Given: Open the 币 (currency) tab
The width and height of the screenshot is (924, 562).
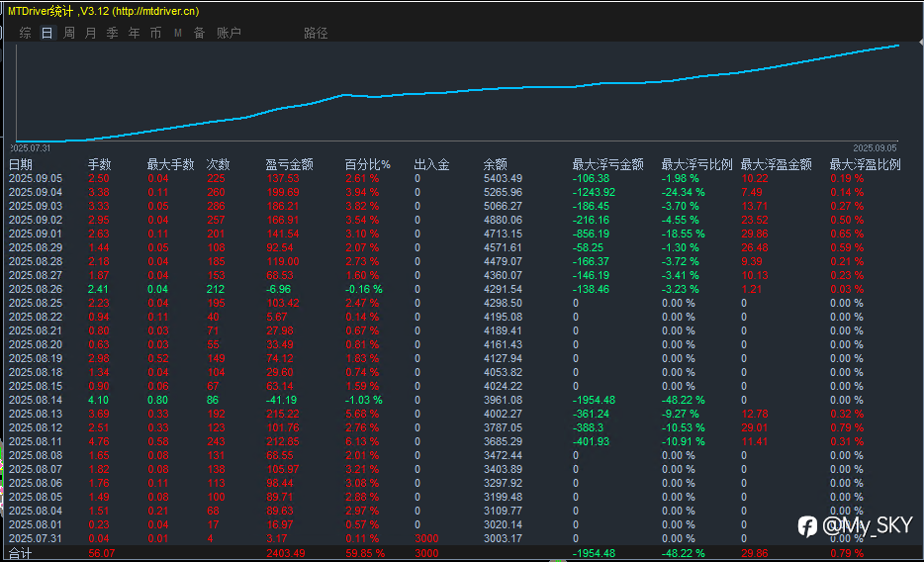Looking at the screenshot, I should coord(155,33).
